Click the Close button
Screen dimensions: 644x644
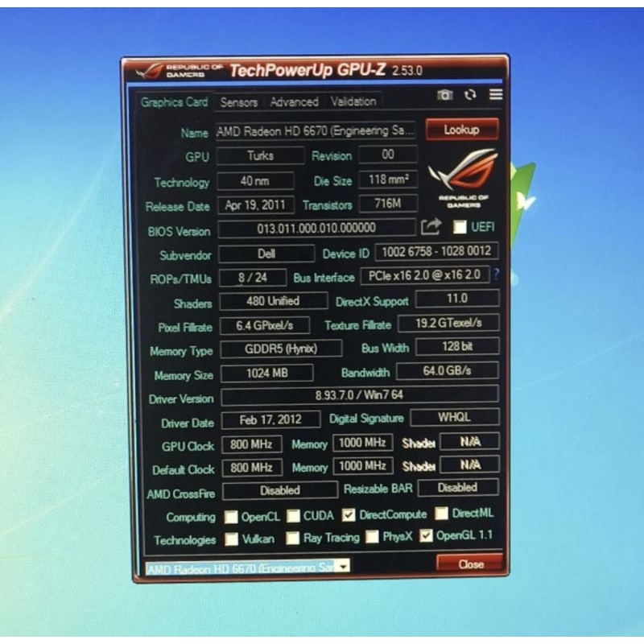coord(471,564)
